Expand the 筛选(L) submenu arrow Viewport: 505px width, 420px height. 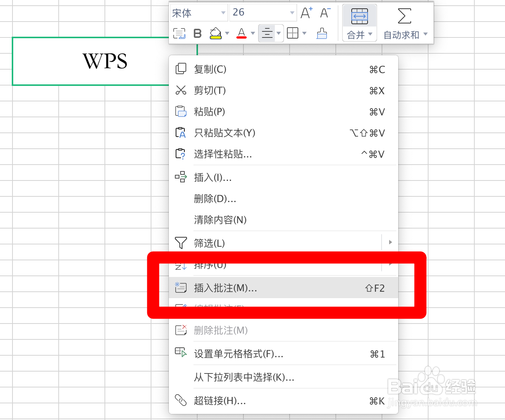(390, 242)
